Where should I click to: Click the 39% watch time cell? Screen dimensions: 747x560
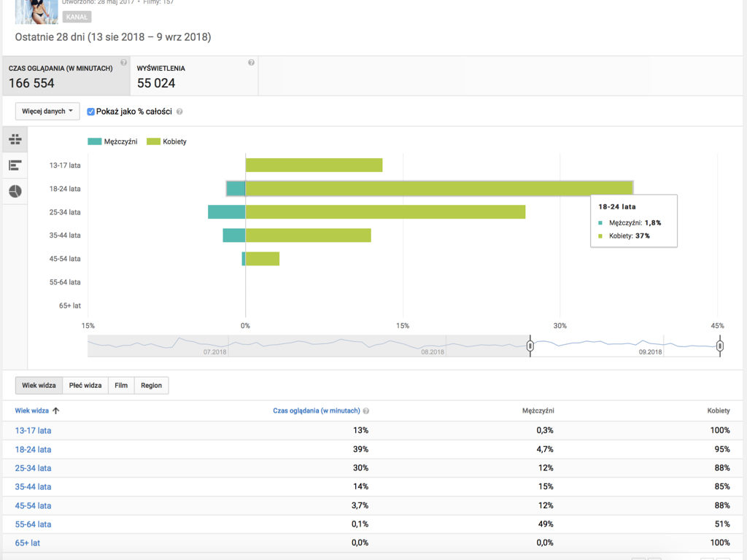(360, 449)
